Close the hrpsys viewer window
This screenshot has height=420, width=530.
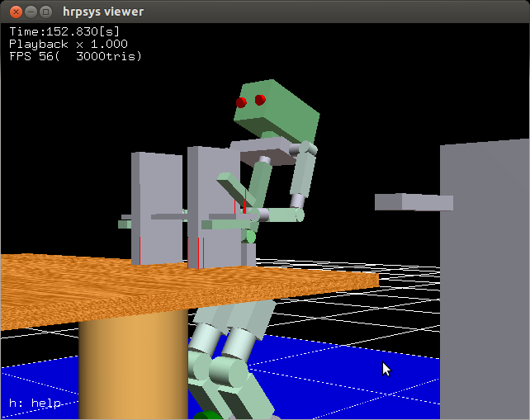pyautogui.click(x=13, y=12)
